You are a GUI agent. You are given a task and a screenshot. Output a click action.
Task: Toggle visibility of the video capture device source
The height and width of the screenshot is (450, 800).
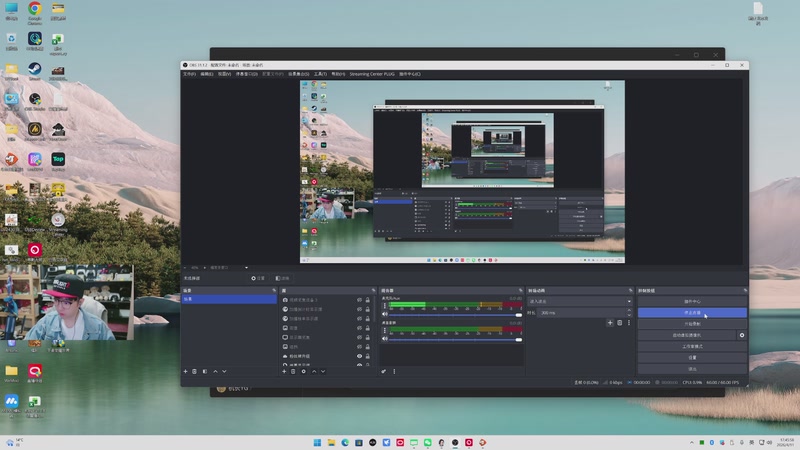359,300
